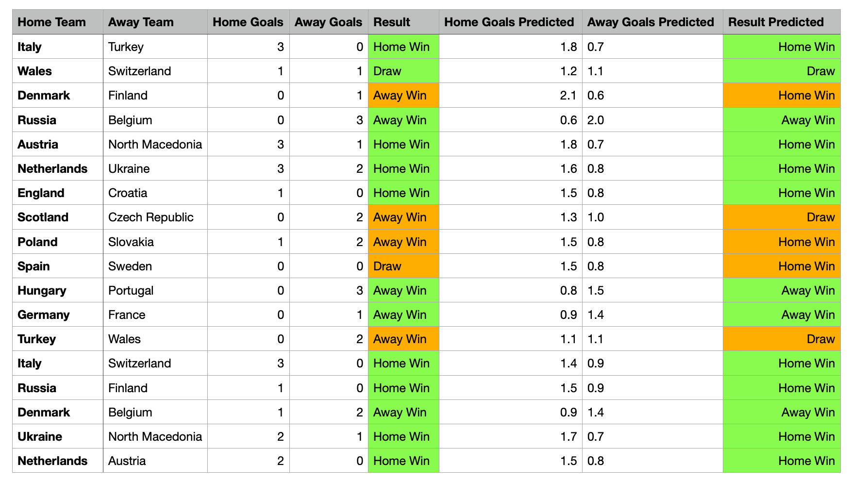Select the "Home Goals" column header

coord(248,22)
